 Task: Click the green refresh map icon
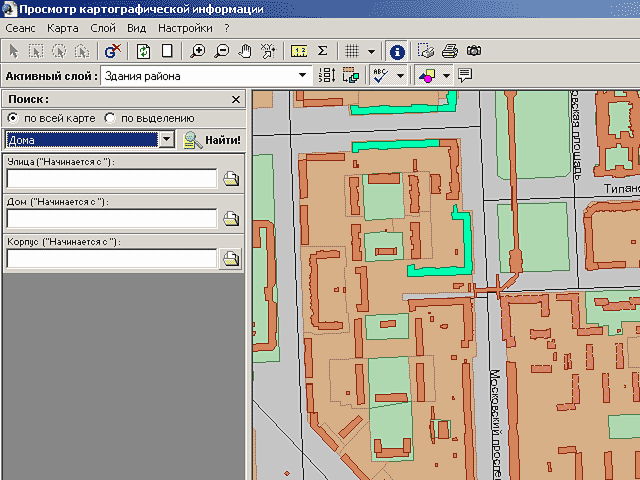(143, 50)
